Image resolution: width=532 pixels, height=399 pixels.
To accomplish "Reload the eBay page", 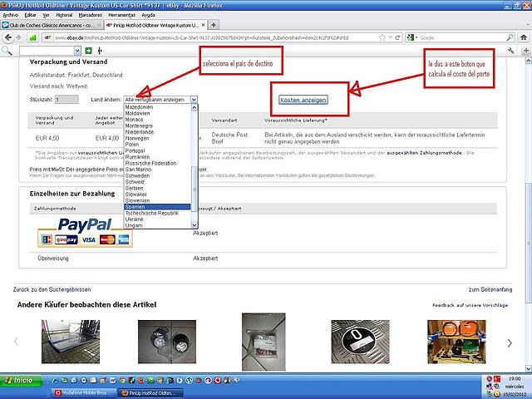I will (x=397, y=37).
